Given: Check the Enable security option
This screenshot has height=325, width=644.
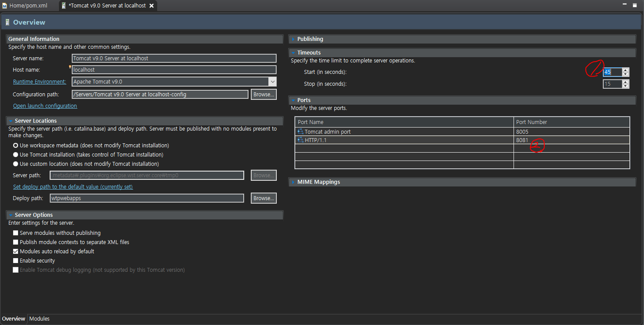Looking at the screenshot, I should pyautogui.click(x=16, y=260).
